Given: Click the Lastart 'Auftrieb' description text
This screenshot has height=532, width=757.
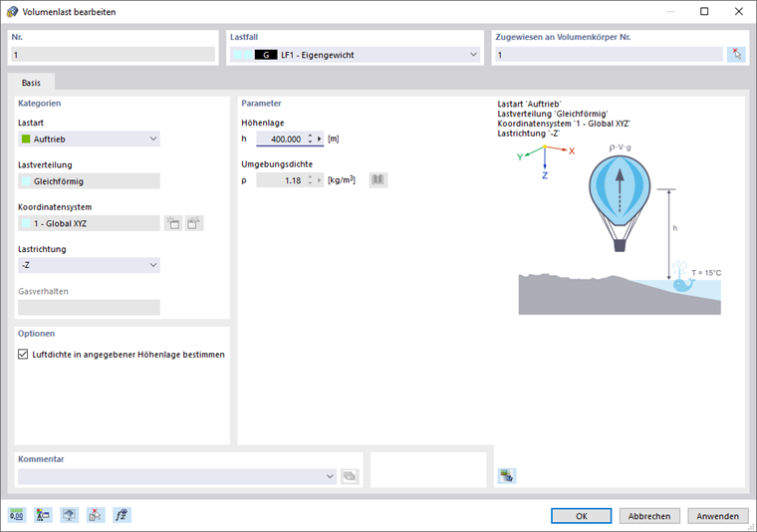Looking at the screenshot, I should 529,104.
